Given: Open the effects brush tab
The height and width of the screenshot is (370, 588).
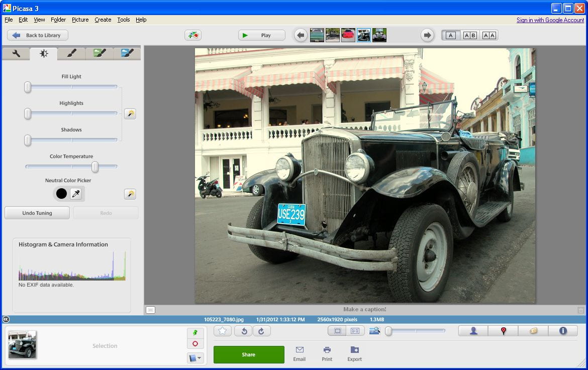Looking at the screenshot, I should tap(71, 54).
